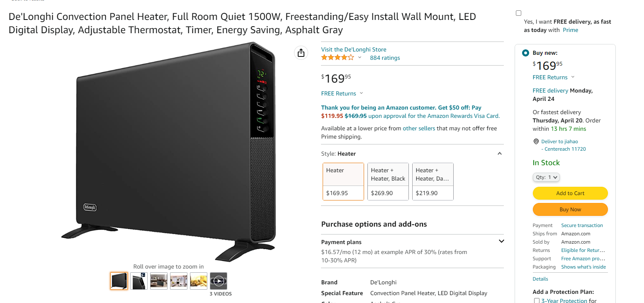Select the Buy new radio button
The image size is (644, 303).
point(525,53)
